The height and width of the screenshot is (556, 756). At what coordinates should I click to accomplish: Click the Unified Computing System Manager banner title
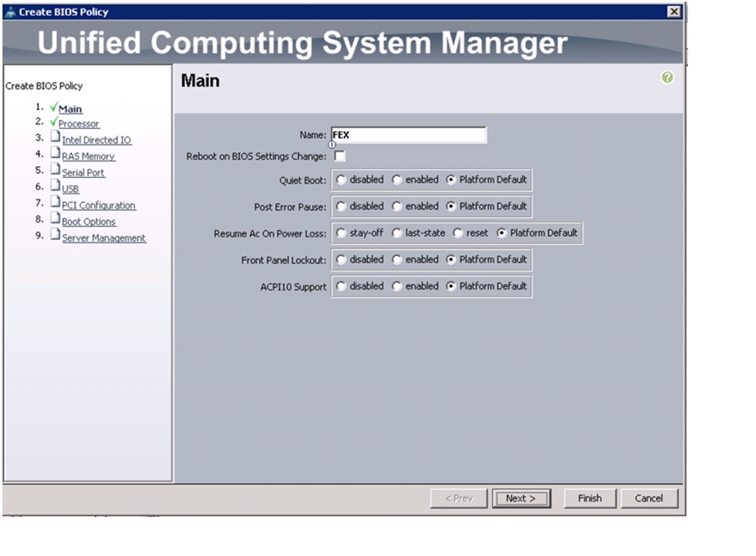[303, 43]
